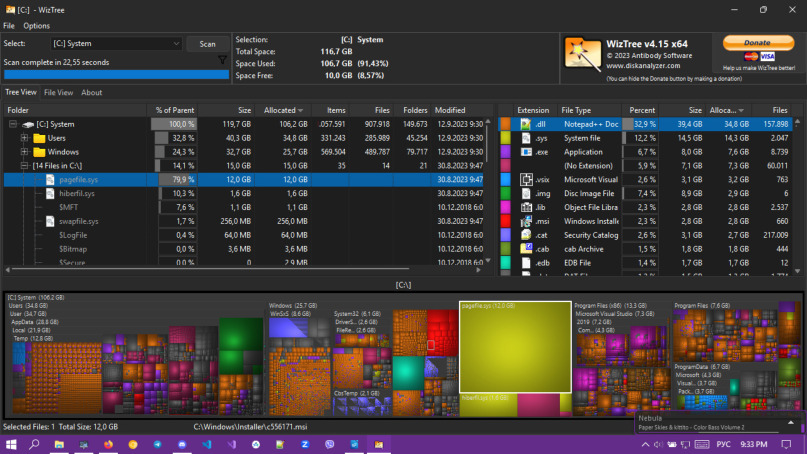The image size is (807, 454).
Task: Expand the Users folder tree node
Action: tap(24, 138)
